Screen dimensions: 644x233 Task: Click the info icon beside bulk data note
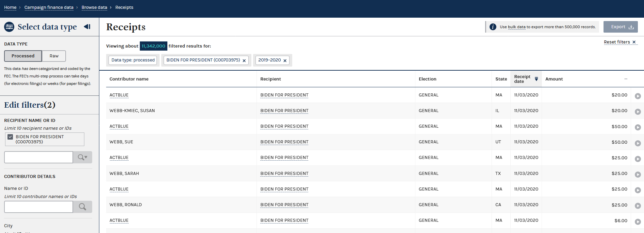[493, 27]
